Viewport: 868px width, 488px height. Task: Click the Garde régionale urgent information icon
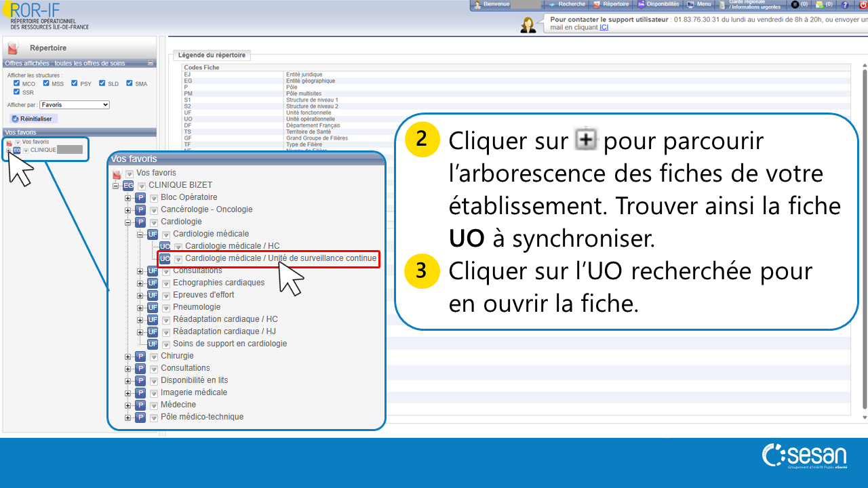tap(724, 5)
